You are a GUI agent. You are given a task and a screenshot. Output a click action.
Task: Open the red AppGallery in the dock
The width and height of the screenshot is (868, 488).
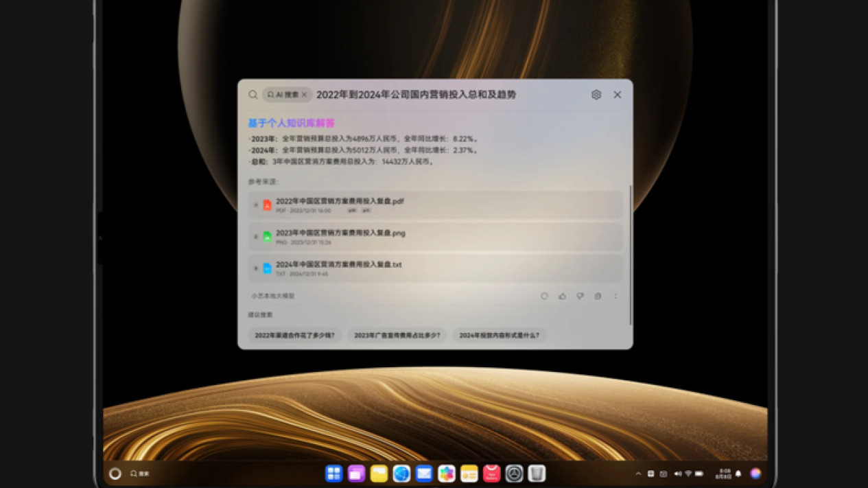pyautogui.click(x=492, y=474)
